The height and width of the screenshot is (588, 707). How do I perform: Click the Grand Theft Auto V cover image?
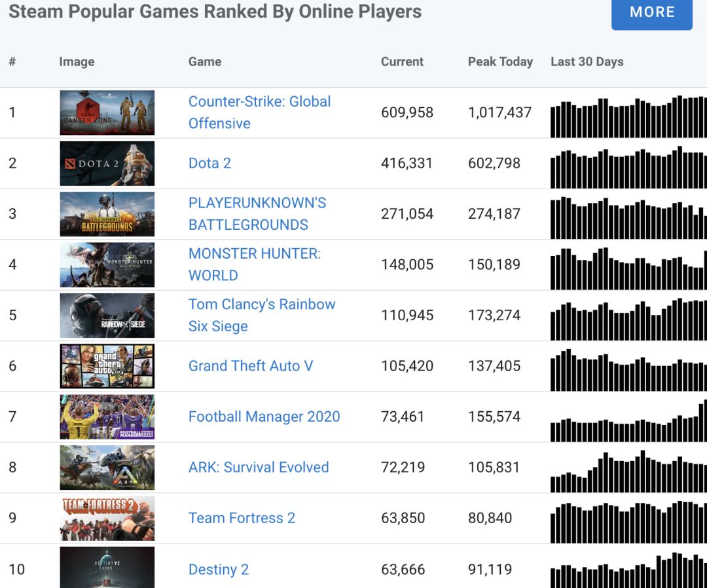click(x=107, y=366)
